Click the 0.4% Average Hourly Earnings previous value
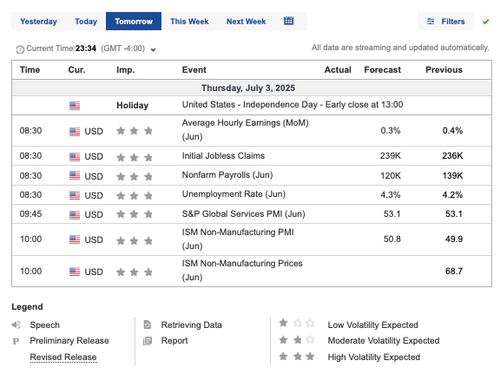Viewport: 500px width, 373px height. pos(452,131)
